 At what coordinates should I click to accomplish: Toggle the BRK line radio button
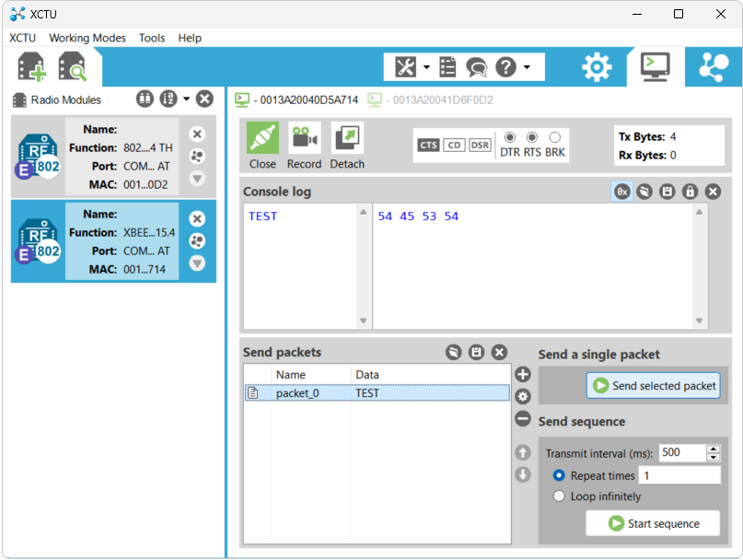[x=555, y=137]
